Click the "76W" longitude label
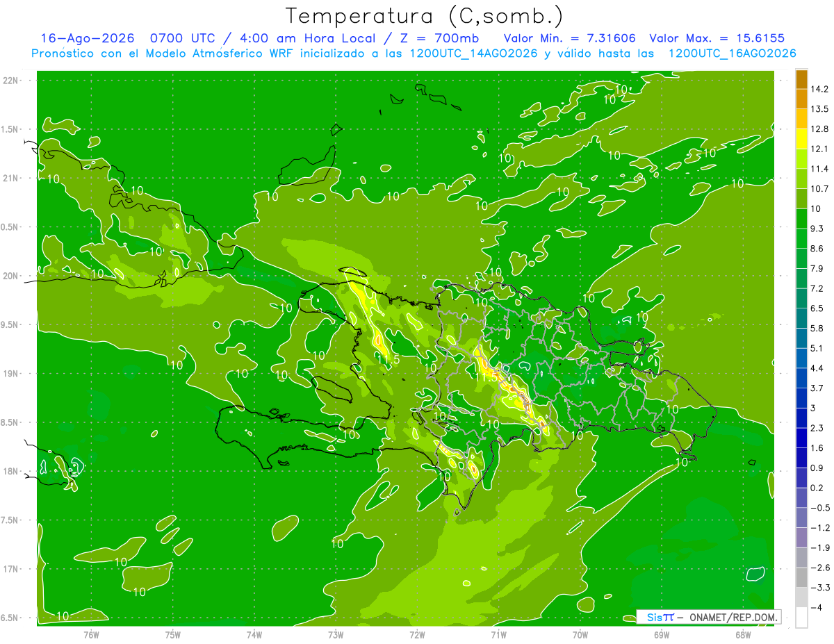Image resolution: width=834 pixels, height=644 pixels. pos(91,635)
